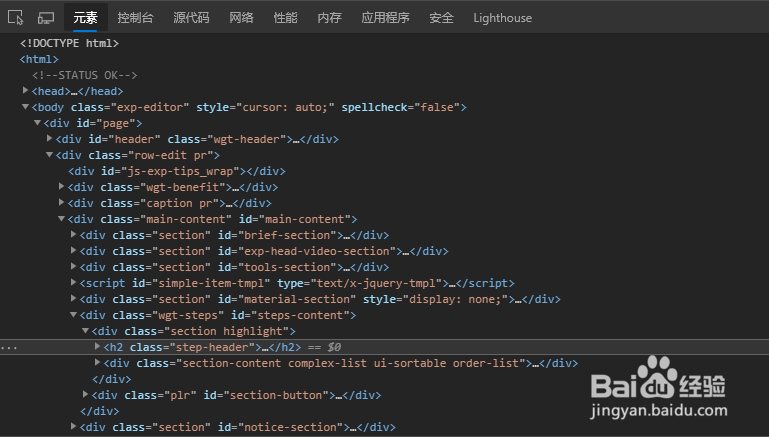Open the 安全 tab
This screenshot has width=769, height=437.
click(441, 18)
